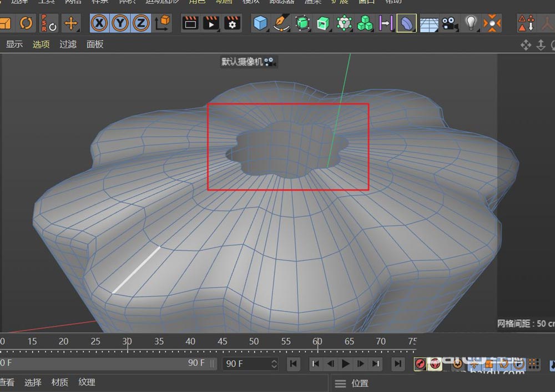
Task: Open the render settings with the gear icon
Action: 232,23
